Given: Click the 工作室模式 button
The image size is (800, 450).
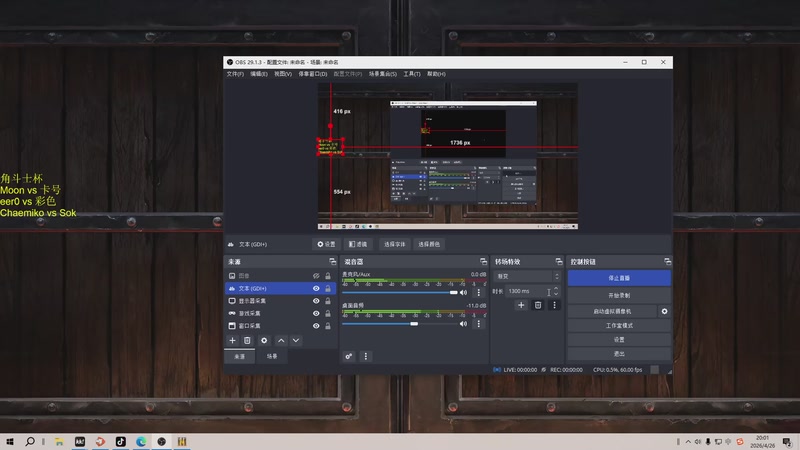Looking at the screenshot, I should pos(619,326).
